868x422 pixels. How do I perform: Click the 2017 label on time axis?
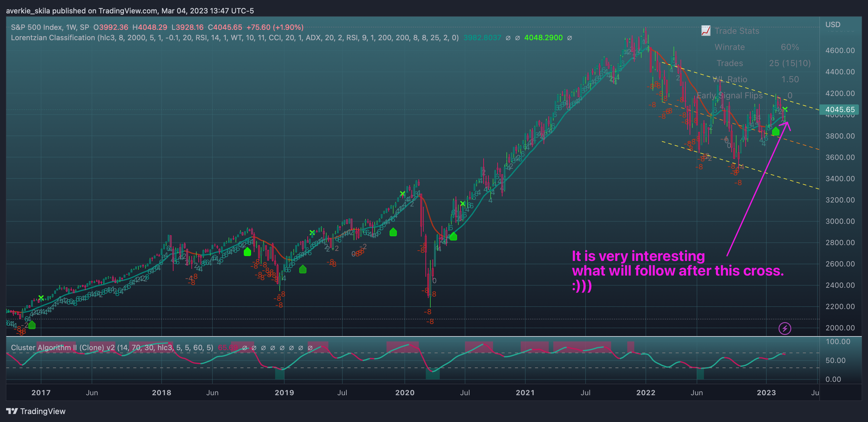coord(41,392)
